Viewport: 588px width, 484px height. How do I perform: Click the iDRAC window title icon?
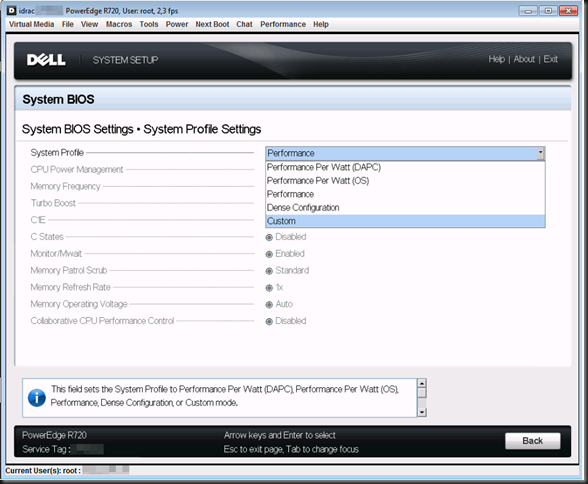click(12, 10)
